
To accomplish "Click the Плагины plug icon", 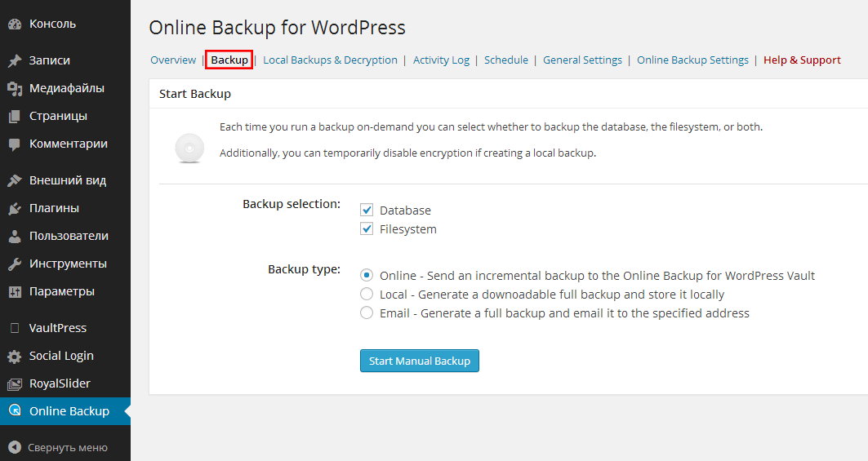I will [x=14, y=208].
